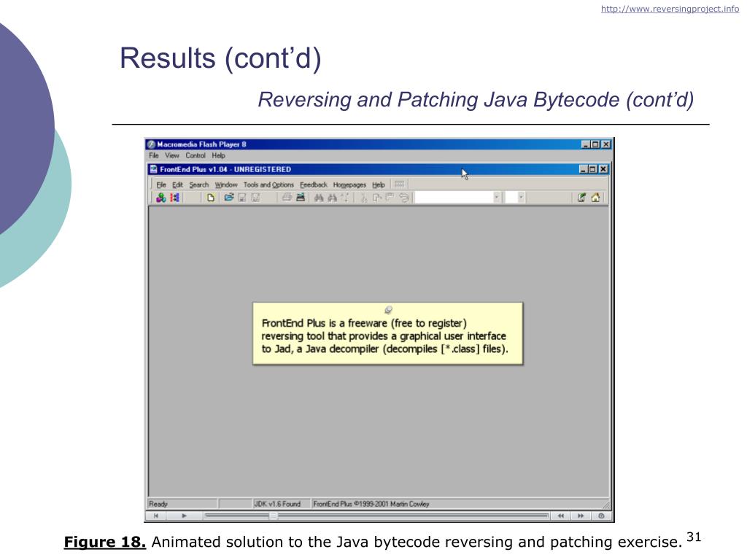The image size is (747, 560).
Task: Open the Flash Player View menu
Action: click(x=171, y=156)
